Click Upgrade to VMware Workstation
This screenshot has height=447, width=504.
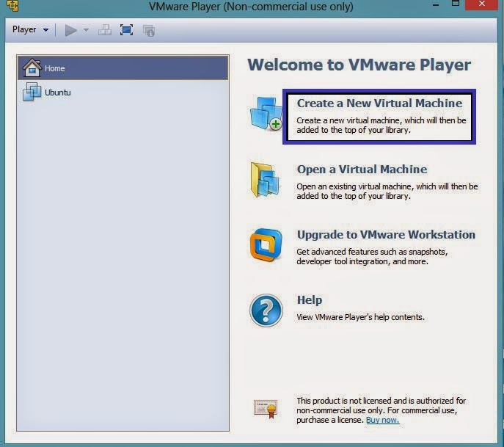pos(386,234)
